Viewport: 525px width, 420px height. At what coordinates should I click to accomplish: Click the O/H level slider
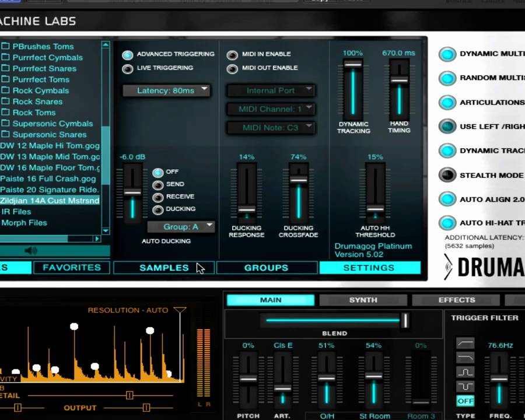click(327, 378)
